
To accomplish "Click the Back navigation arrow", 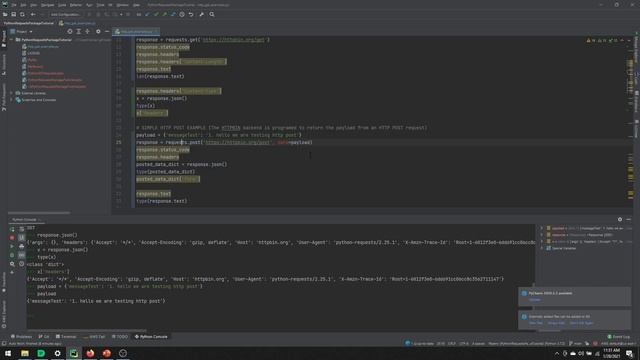I will point(33,14).
